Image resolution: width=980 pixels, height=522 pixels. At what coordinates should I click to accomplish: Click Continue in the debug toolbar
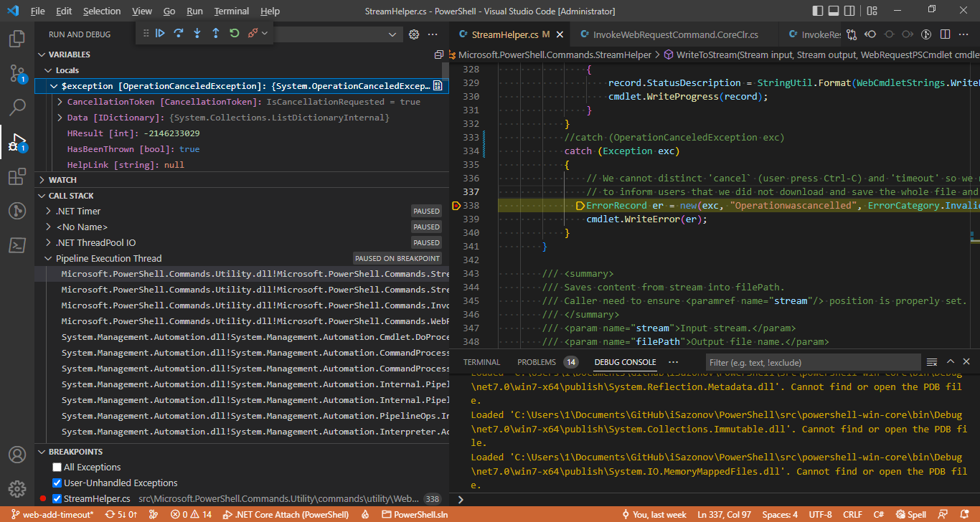[160, 33]
